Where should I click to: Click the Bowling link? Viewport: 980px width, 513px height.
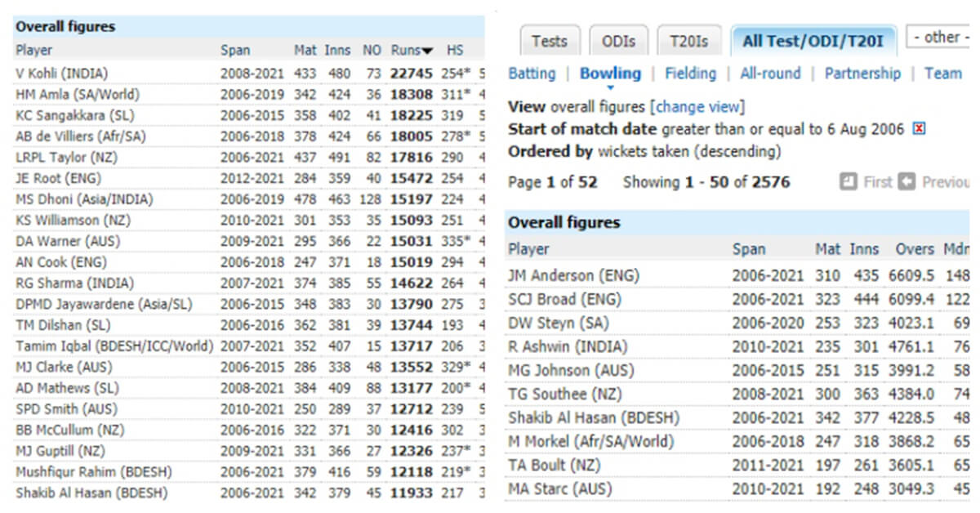pos(610,74)
